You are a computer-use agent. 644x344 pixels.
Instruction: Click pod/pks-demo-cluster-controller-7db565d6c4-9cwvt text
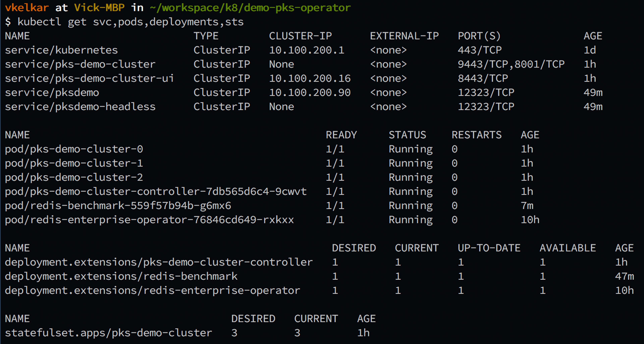pyautogui.click(x=155, y=192)
